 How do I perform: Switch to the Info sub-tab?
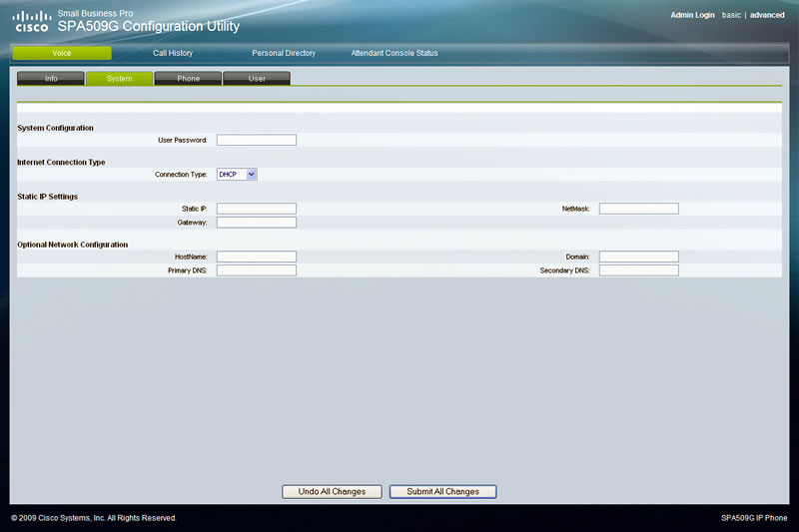(51, 79)
